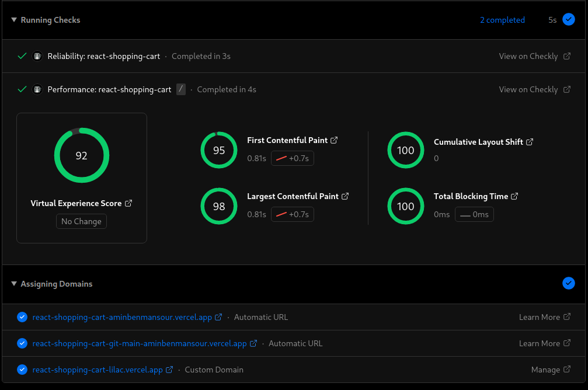This screenshot has width=588, height=390.
Task: Click the +0.7s badge for Largest Contentful Paint
Action: point(293,214)
